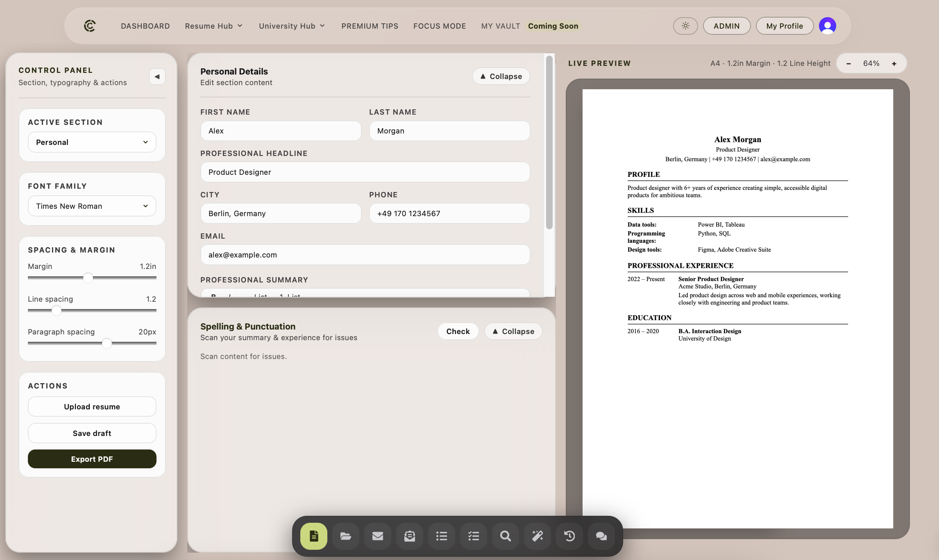The image size is (939, 560).
Task: Collapse the control panel with arrow button
Action: coord(157,77)
